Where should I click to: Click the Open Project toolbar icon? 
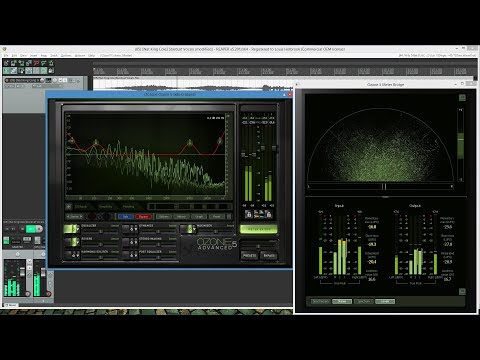click(x=14, y=63)
